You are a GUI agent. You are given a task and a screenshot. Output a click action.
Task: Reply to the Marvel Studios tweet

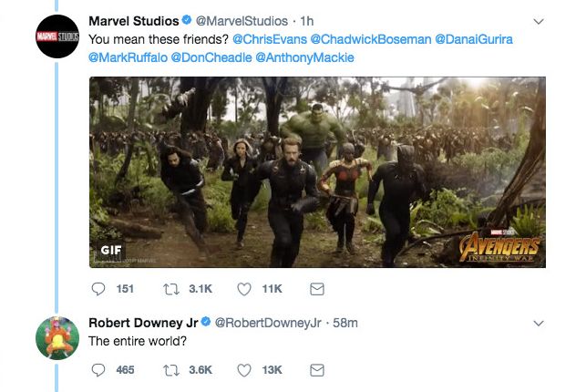point(98,289)
